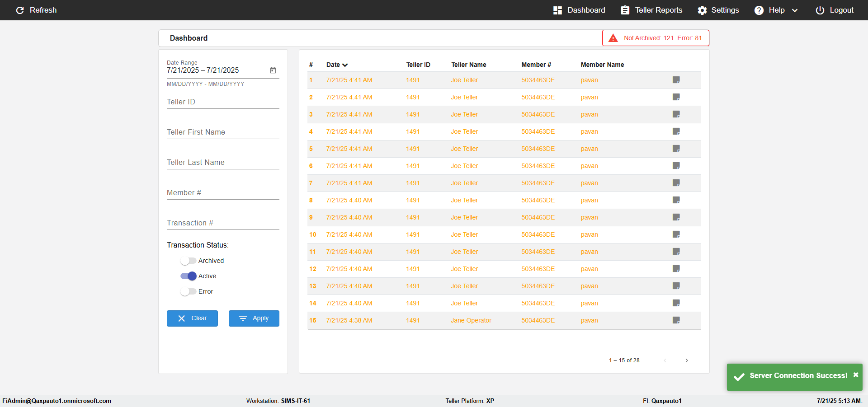Disable the Active status toggle

point(188,276)
